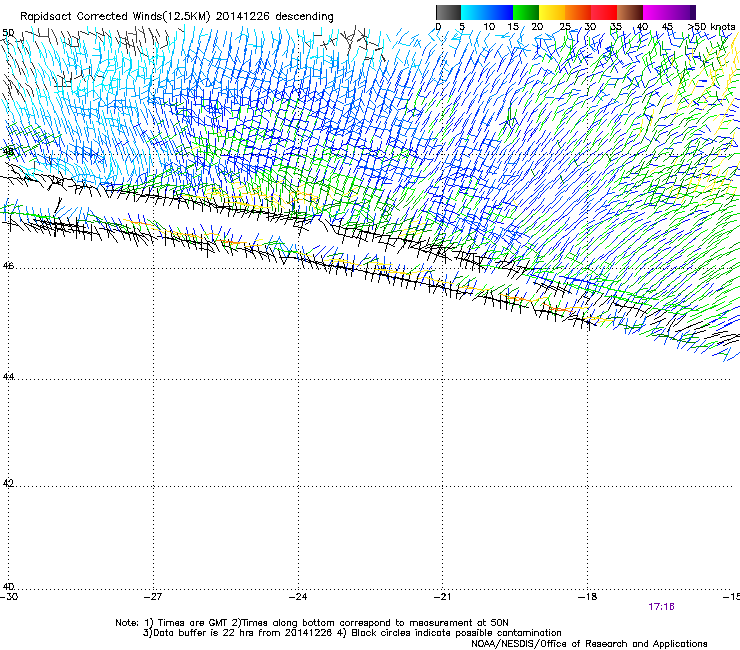Click the red 30-35 knots legend swatch
Viewport: 740px width, 650px height.
point(604,12)
